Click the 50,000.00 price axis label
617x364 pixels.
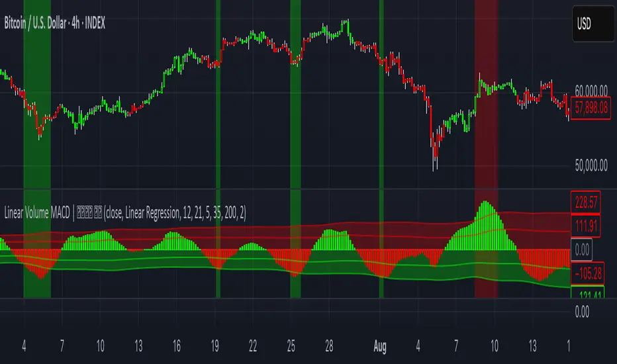(x=591, y=165)
